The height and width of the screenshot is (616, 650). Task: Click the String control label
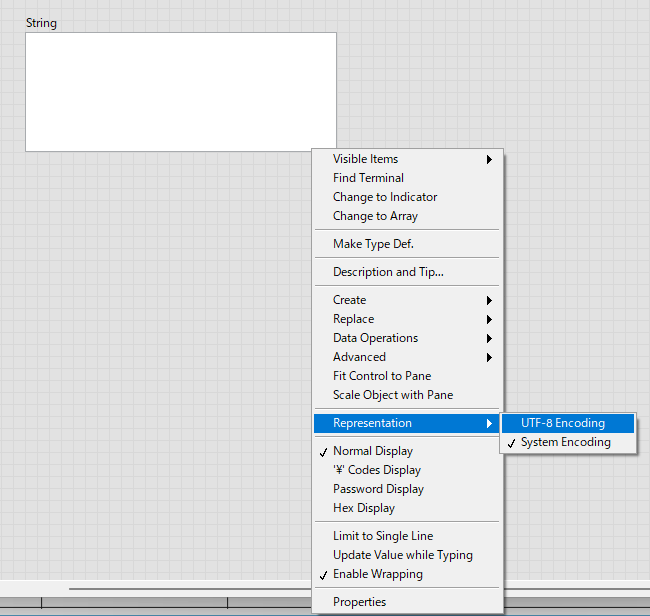coord(41,23)
